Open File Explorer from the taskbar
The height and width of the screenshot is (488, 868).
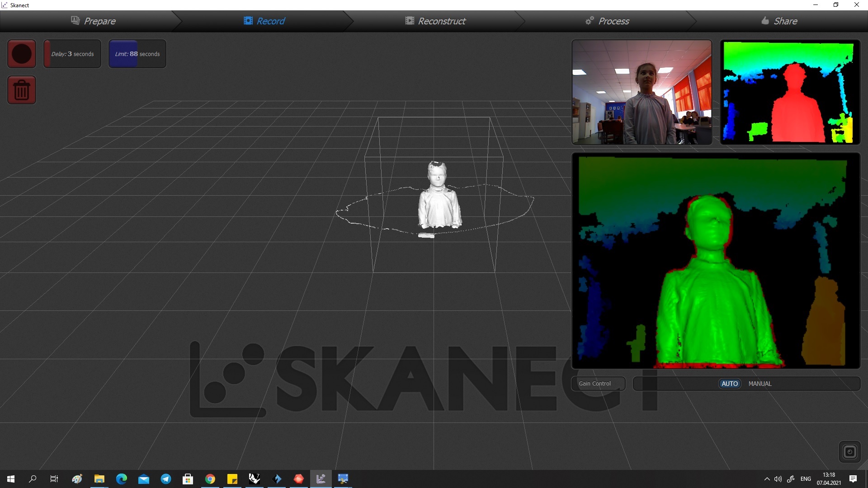99,479
